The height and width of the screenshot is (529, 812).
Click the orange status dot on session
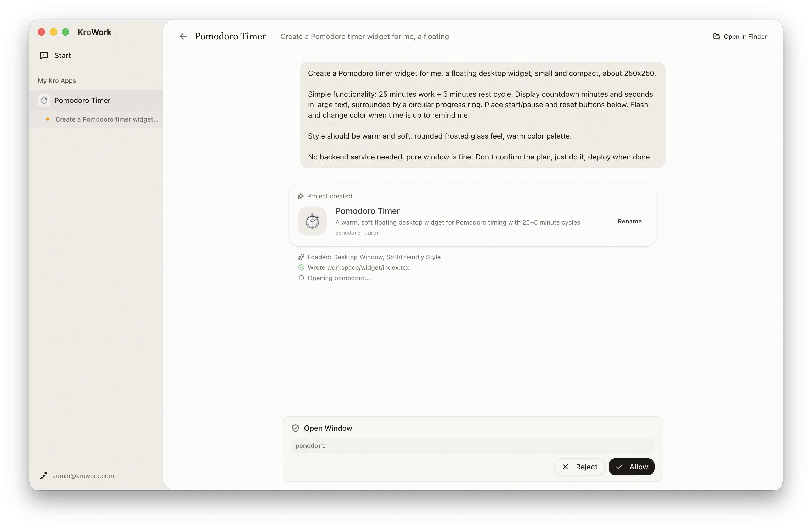click(x=47, y=119)
